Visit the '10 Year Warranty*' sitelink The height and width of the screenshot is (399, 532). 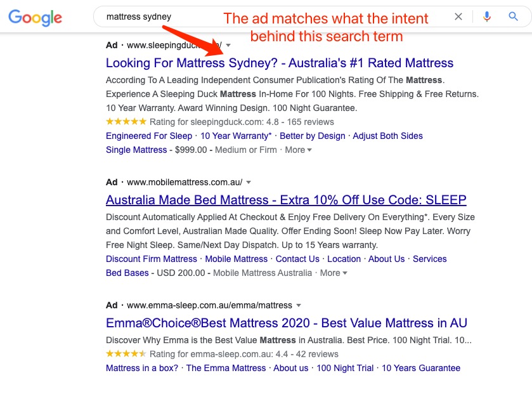click(236, 136)
